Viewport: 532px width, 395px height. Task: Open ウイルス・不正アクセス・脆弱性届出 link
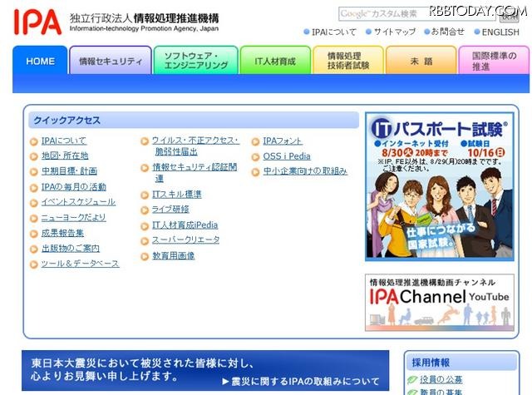195,146
